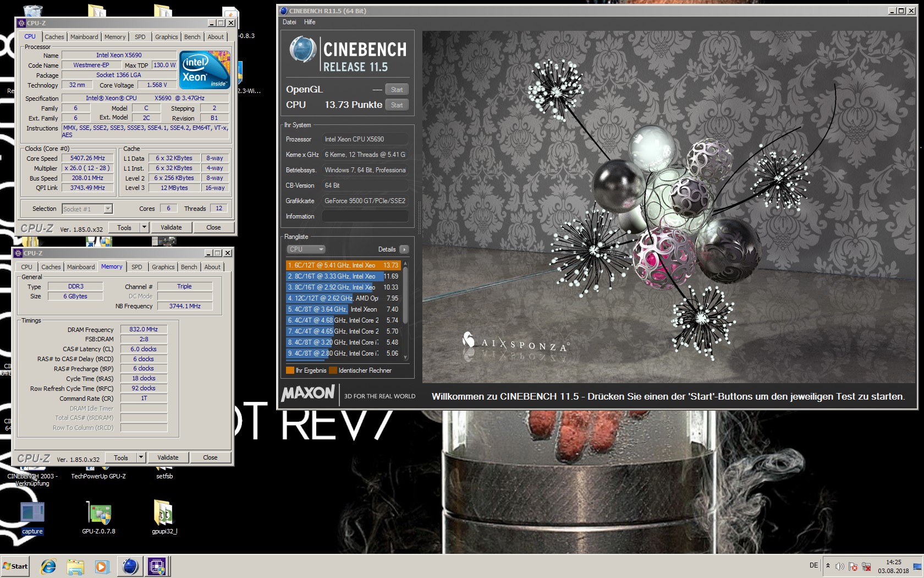This screenshot has width=924, height=578.
Task: Toggle the Rangliste Details arrow button
Action: click(x=404, y=249)
